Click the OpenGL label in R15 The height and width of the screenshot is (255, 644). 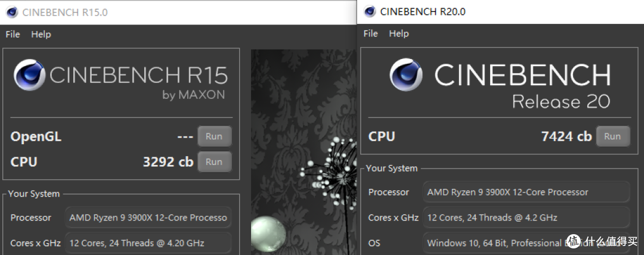[36, 137]
